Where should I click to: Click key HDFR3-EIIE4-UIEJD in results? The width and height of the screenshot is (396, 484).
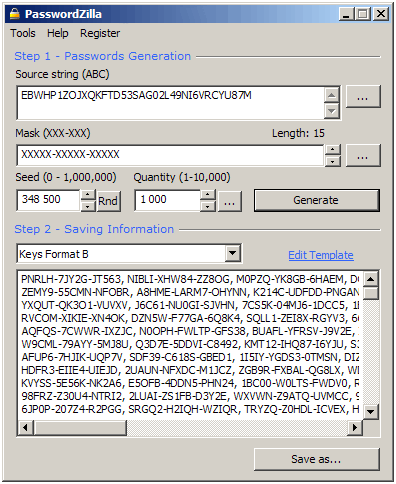click(x=69, y=370)
